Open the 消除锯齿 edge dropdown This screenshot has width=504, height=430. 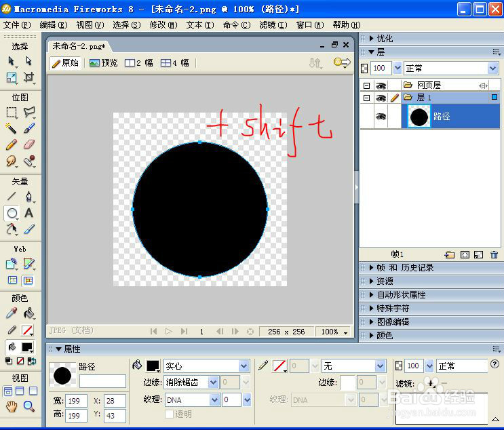click(191, 382)
